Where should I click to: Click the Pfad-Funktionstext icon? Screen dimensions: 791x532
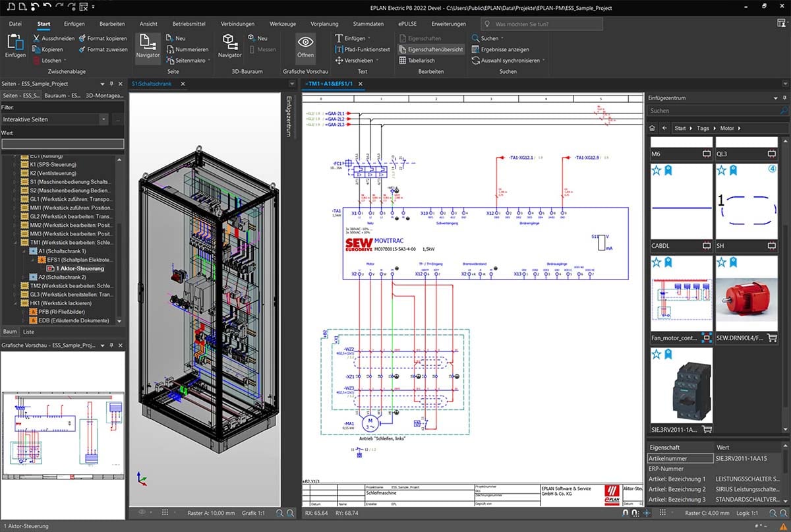339,50
